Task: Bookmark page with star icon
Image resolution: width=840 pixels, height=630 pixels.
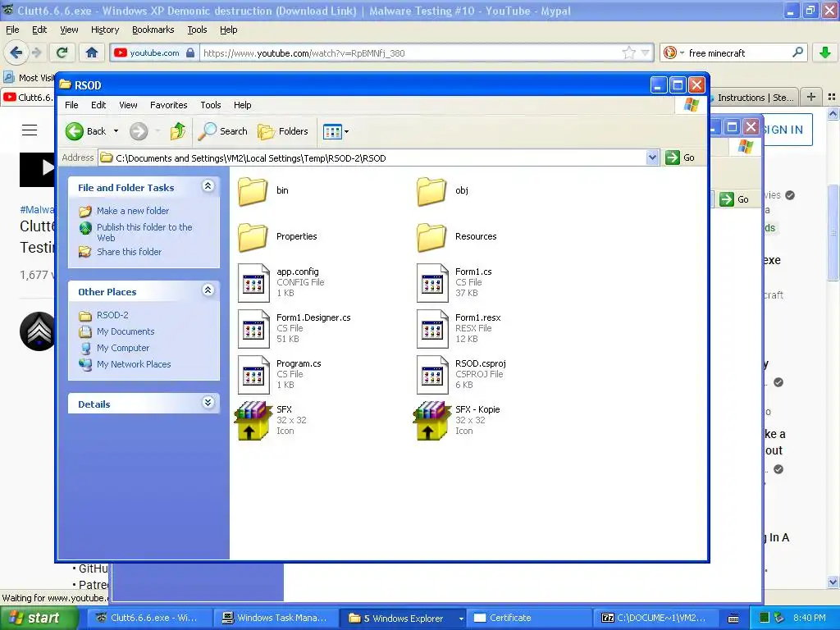Action: (x=628, y=52)
